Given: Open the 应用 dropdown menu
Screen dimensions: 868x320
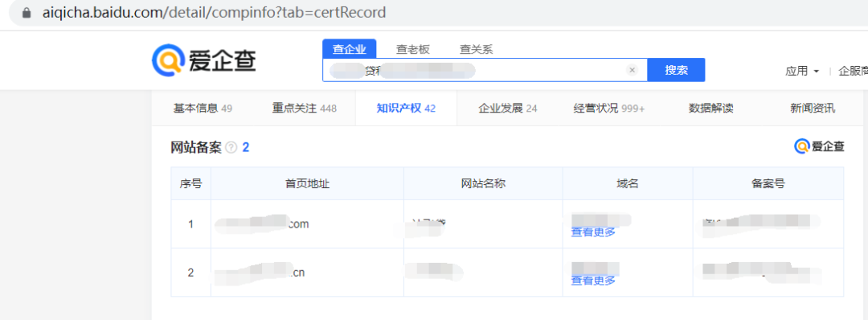Looking at the screenshot, I should 802,71.
